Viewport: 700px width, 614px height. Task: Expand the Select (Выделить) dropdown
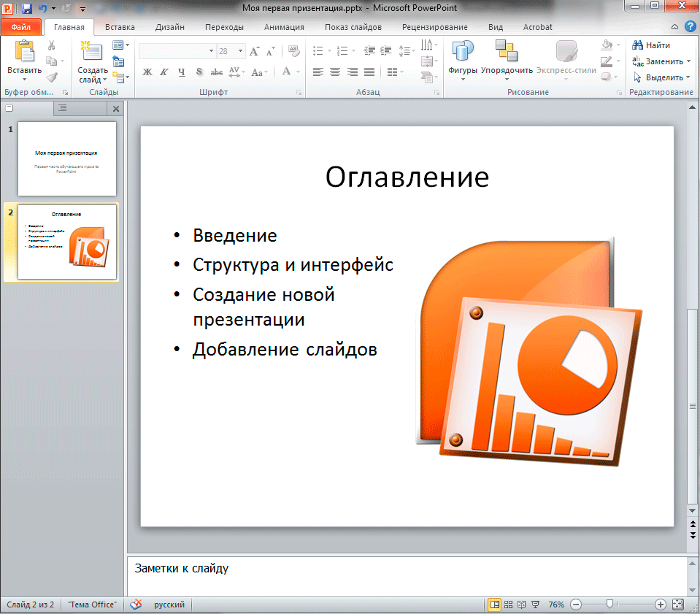pos(688,77)
